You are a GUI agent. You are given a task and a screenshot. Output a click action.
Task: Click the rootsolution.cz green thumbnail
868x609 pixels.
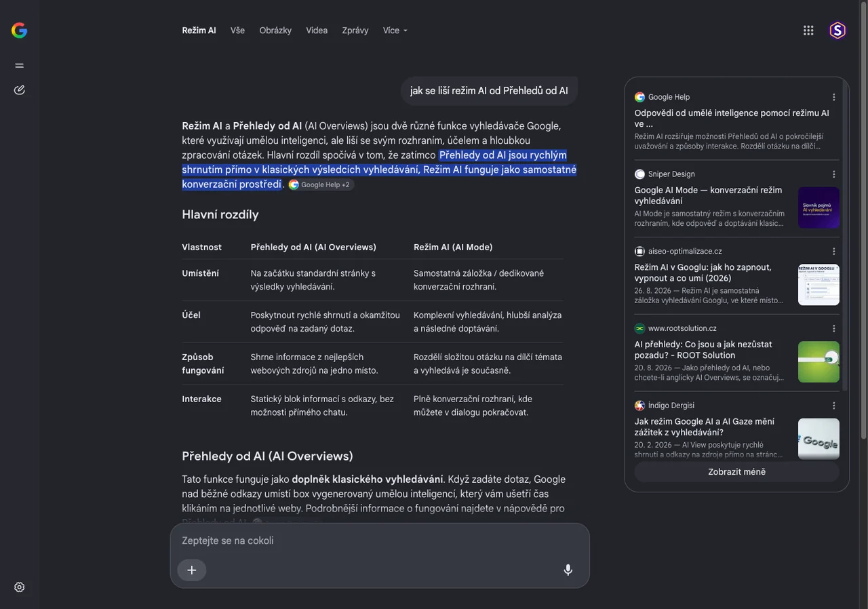coord(818,361)
